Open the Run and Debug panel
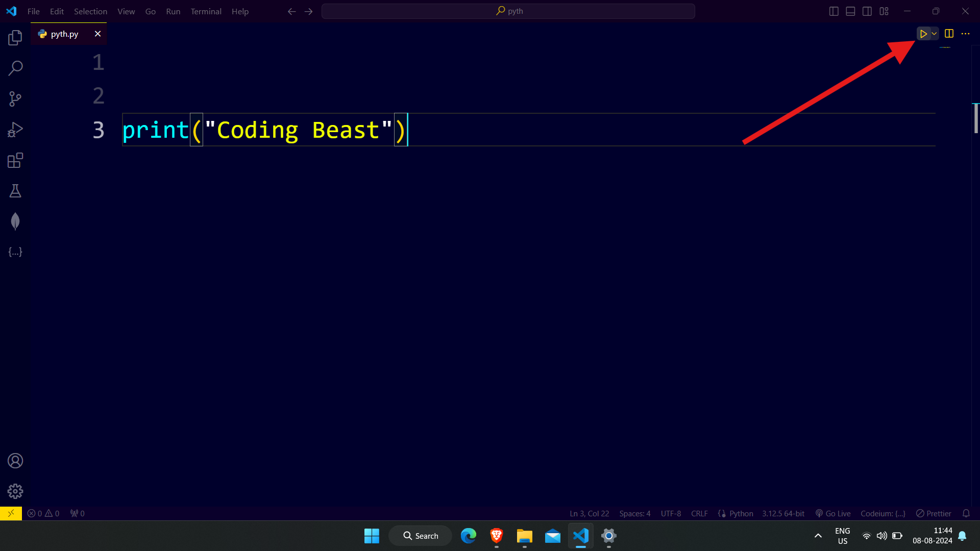Viewport: 980px width, 551px height. [15, 130]
